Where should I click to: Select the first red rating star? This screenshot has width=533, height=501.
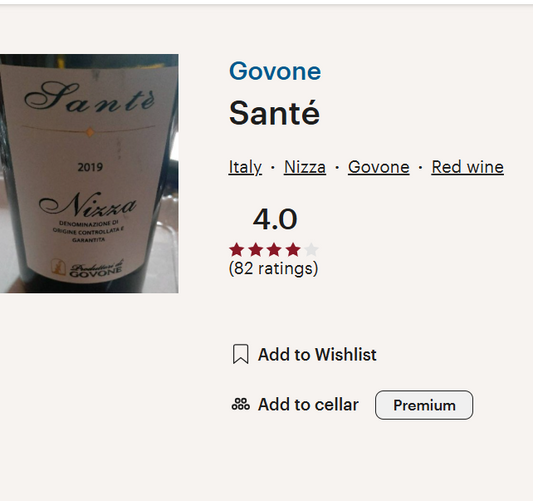237,250
